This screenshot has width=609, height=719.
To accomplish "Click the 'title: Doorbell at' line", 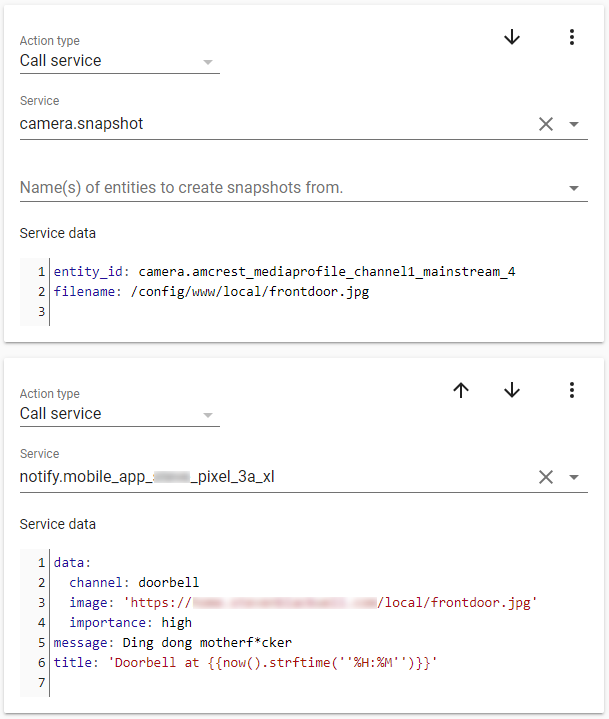I will point(245,662).
